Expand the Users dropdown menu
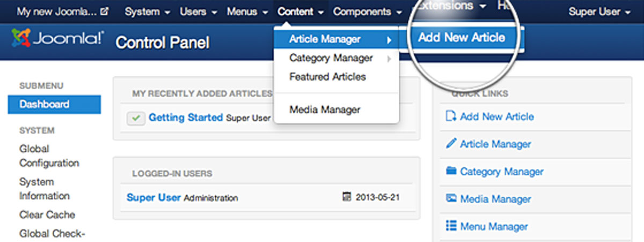Image resolution: width=644 pixels, height=242 pixels. pos(199,11)
